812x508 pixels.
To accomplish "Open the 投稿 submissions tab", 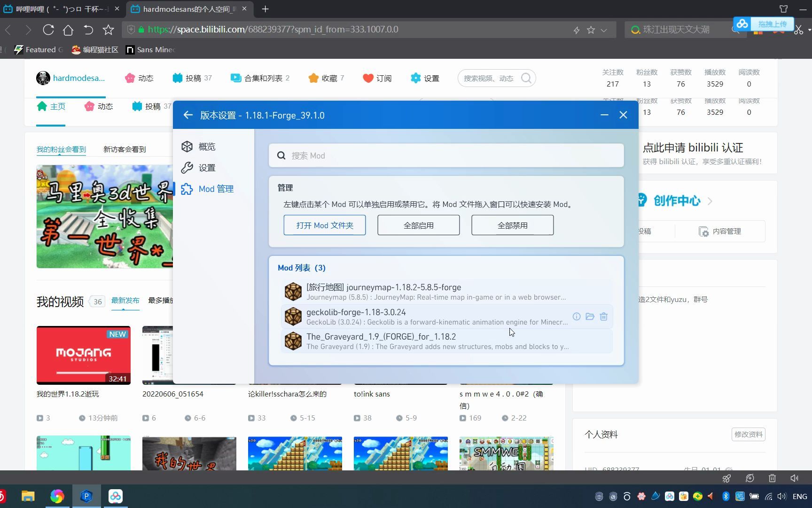I will (x=152, y=106).
